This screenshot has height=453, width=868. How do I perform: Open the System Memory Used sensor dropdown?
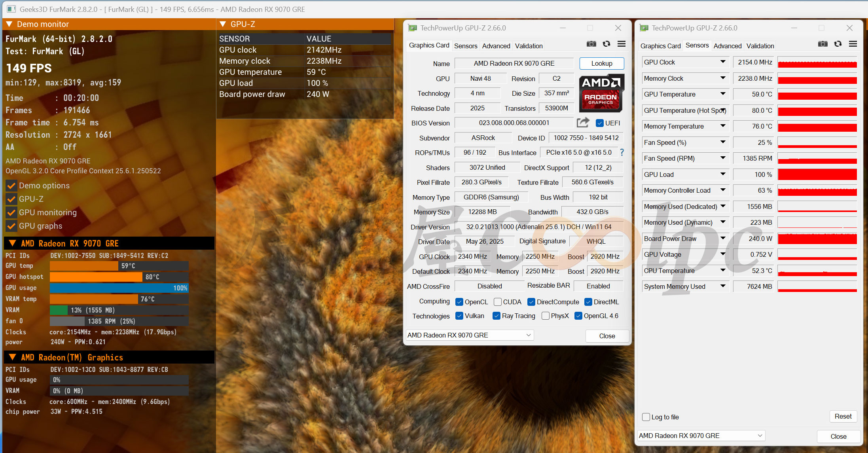(723, 286)
